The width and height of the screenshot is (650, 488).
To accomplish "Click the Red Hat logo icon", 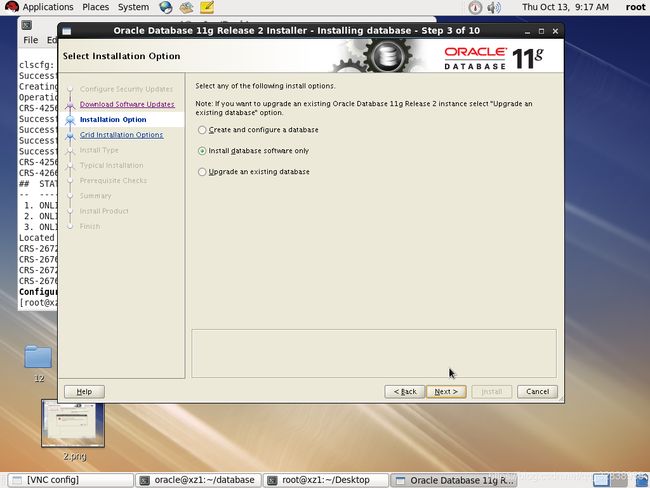I will pyautogui.click(x=12, y=7).
